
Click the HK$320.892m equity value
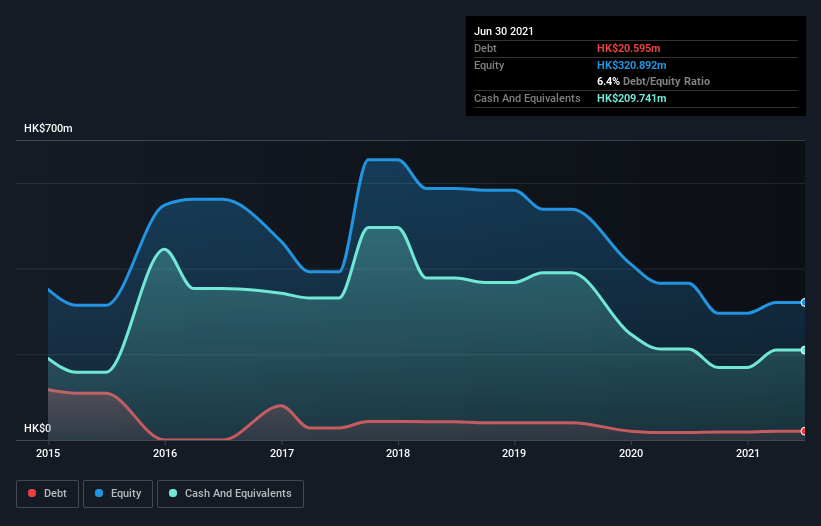[x=631, y=65]
